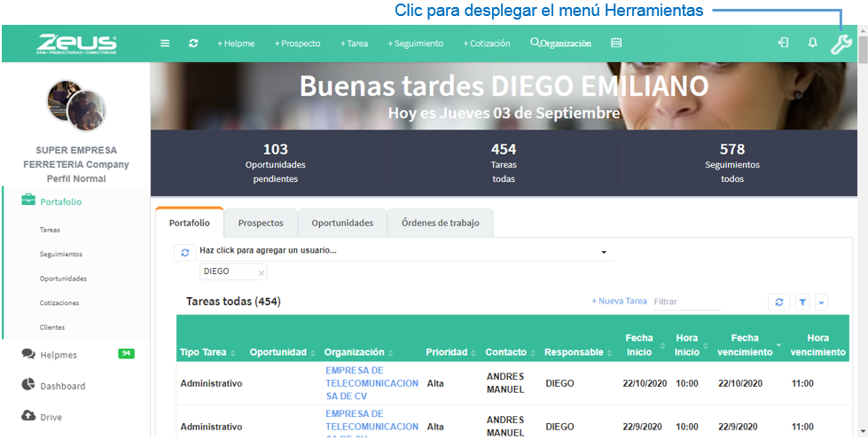Viewport: 868px width, 440px height.
Task: Switch to the Prospectos tab
Action: tap(261, 223)
